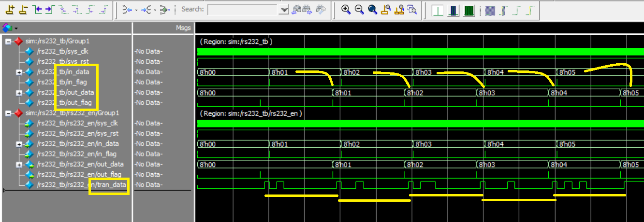Image resolution: width=644 pixels, height=222 pixels.
Task: Select the /rs232_tb/rs232_en/tran_data signal
Action: point(81,185)
